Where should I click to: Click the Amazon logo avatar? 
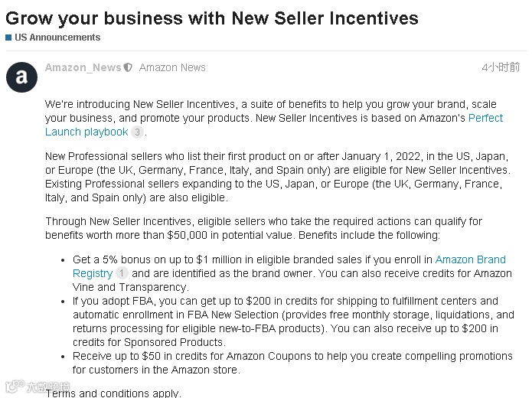21,77
